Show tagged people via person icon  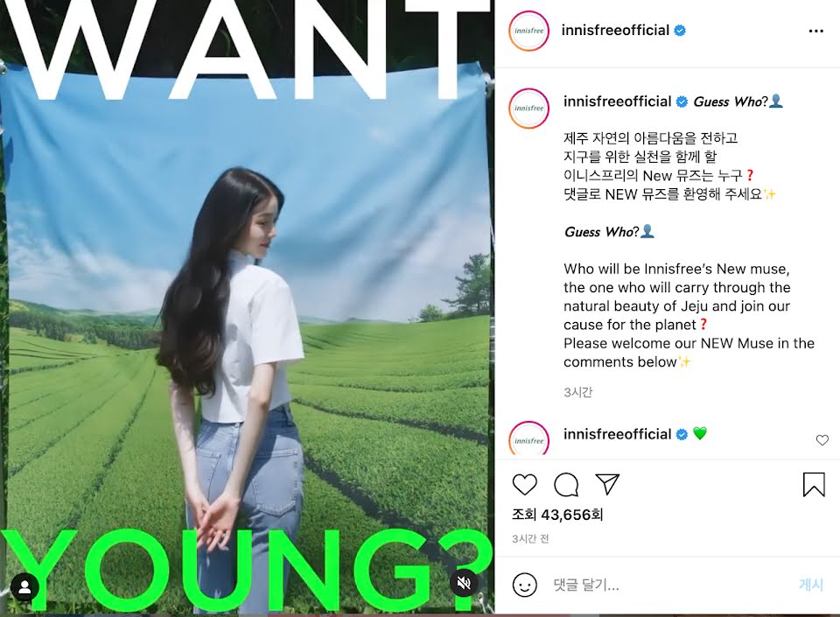tap(24, 587)
